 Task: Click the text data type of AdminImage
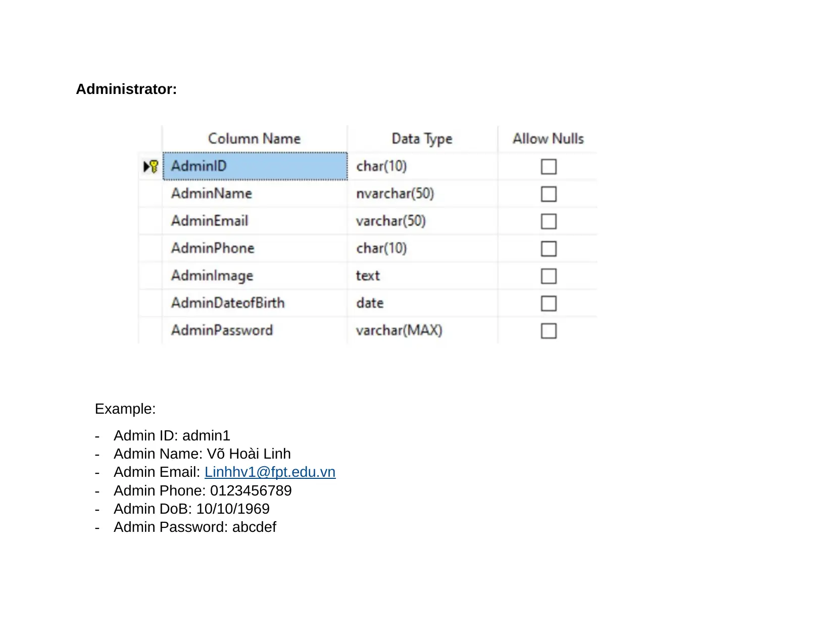tap(423, 276)
